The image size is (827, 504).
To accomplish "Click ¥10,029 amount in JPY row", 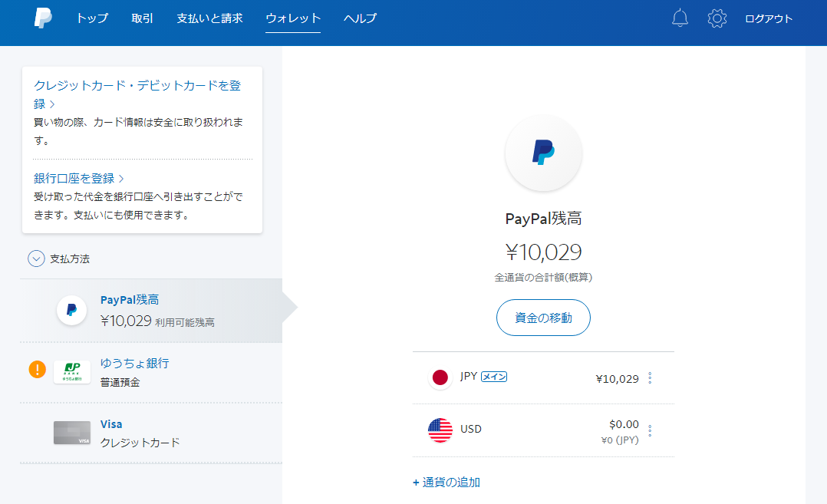I will click(x=617, y=378).
